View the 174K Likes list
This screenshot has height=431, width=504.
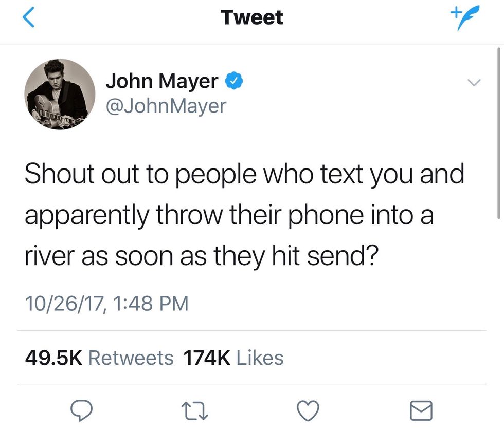click(x=233, y=358)
